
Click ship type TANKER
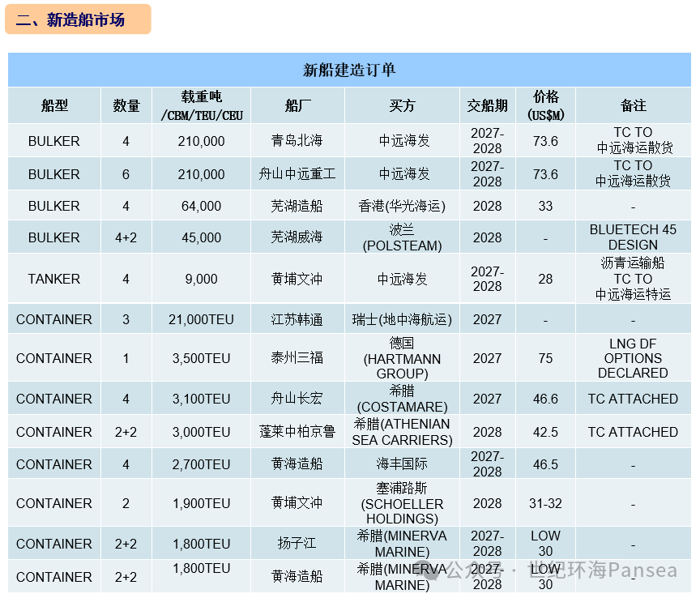54,279
